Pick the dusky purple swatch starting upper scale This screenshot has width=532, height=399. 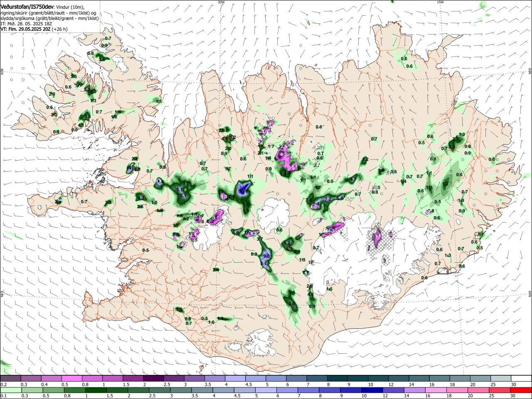pyautogui.click(x=11, y=379)
